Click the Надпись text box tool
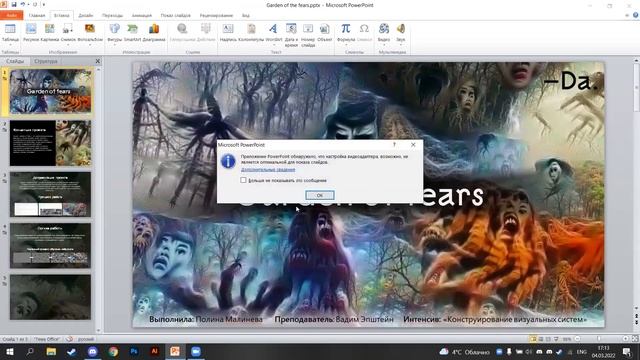The height and width of the screenshot is (360, 640). 228,32
